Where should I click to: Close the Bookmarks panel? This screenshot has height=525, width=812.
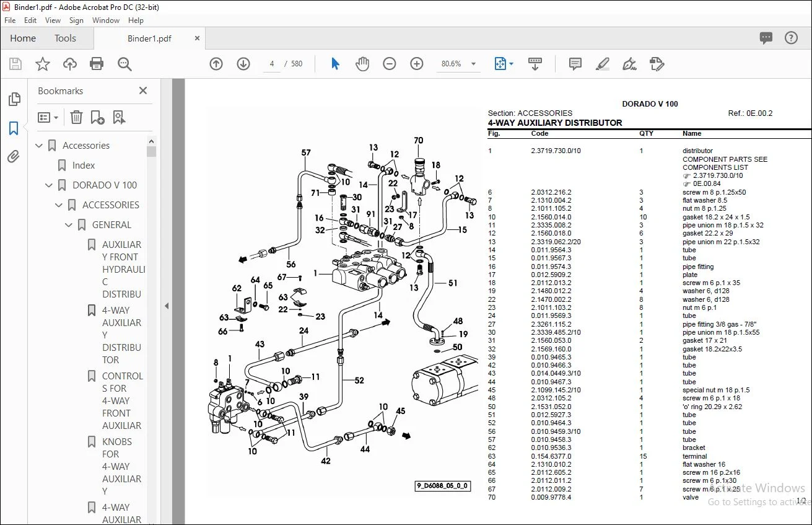tap(143, 91)
